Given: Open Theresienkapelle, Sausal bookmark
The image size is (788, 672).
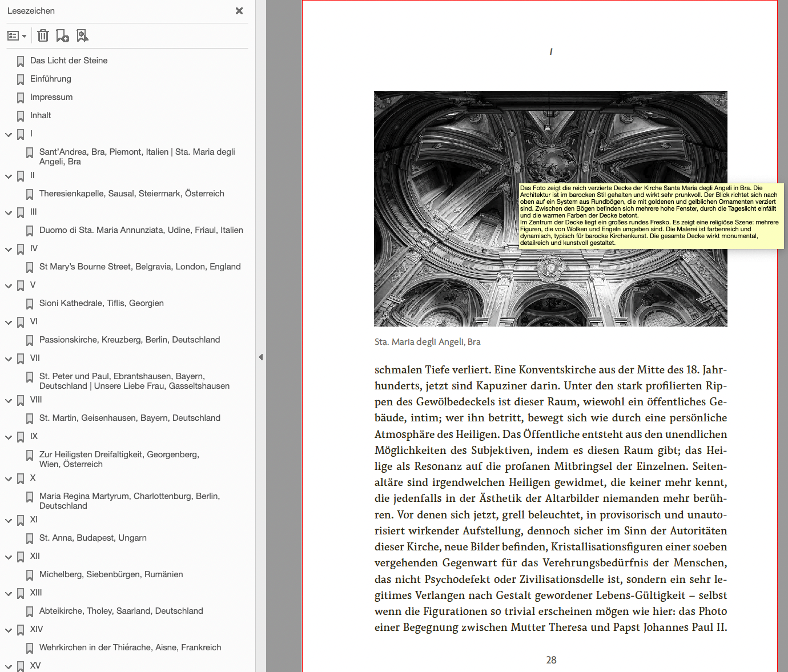Looking at the screenshot, I should tap(132, 194).
